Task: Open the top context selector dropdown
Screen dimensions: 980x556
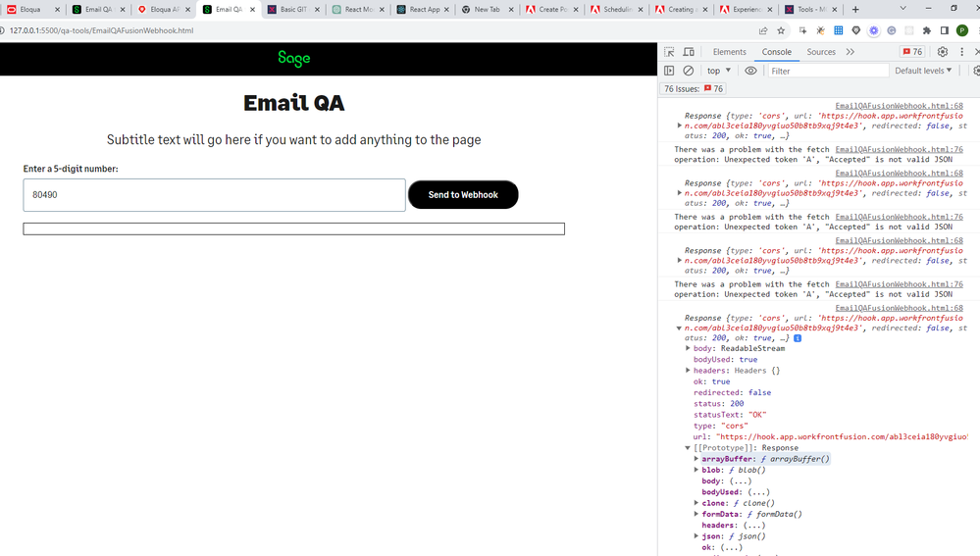Action: tap(719, 71)
